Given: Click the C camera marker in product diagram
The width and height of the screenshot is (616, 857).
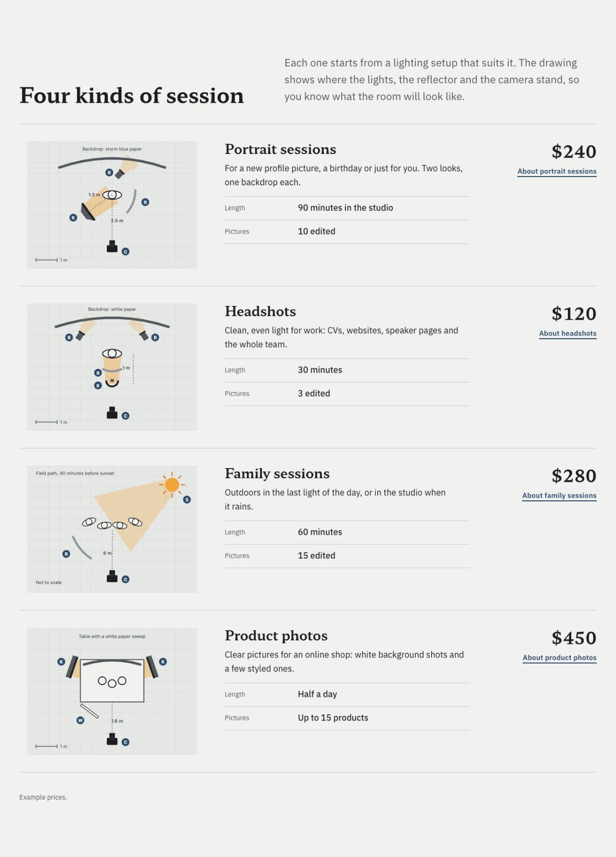Looking at the screenshot, I should [x=126, y=742].
